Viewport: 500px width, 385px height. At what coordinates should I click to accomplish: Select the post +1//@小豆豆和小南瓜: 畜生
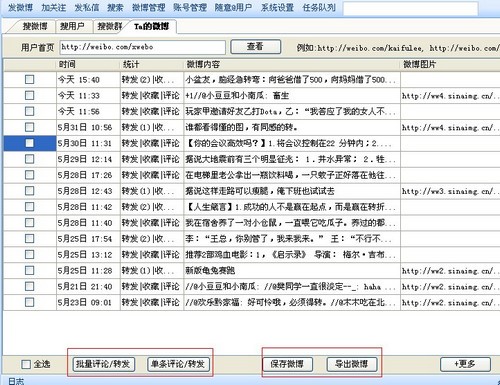pos(292,96)
